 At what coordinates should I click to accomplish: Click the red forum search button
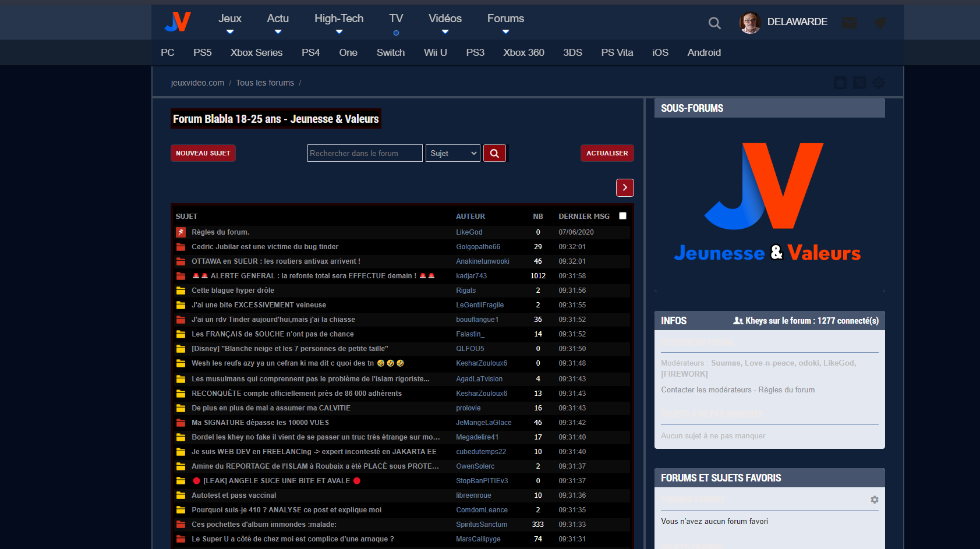494,153
